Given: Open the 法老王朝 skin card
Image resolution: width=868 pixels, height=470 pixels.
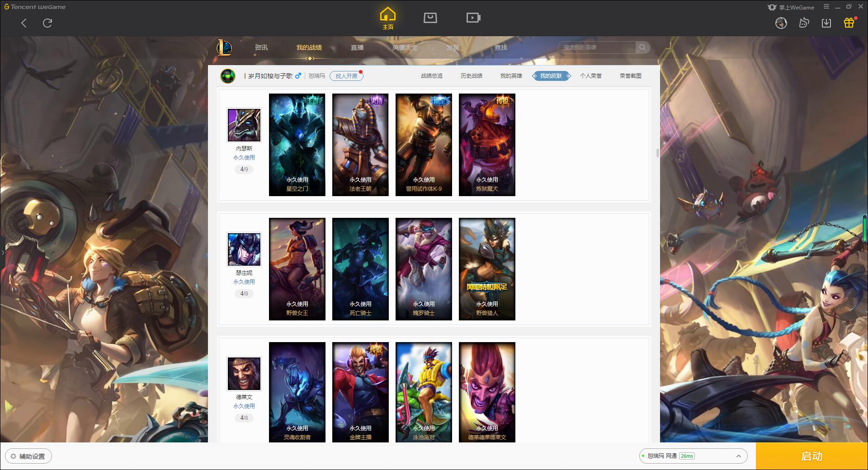Looking at the screenshot, I should point(360,145).
